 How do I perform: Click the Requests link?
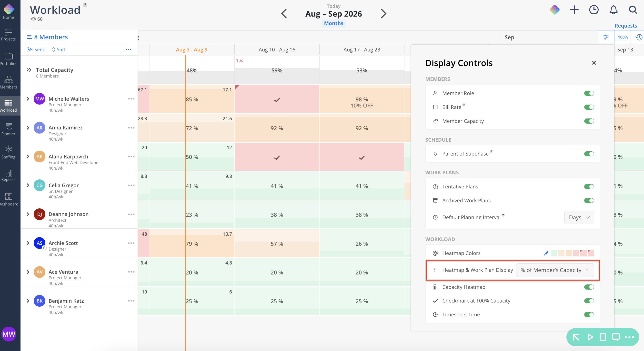(626, 26)
